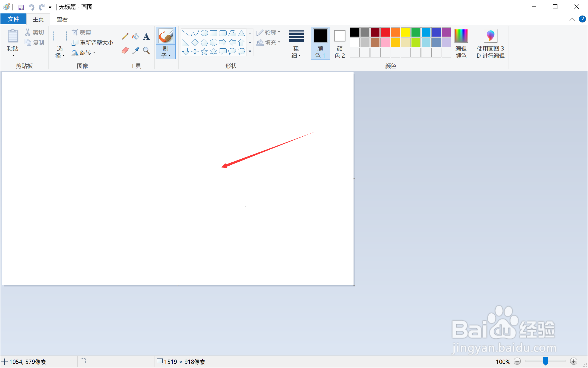Select the Magnifier tool
This screenshot has height=368, width=588.
coord(146,50)
